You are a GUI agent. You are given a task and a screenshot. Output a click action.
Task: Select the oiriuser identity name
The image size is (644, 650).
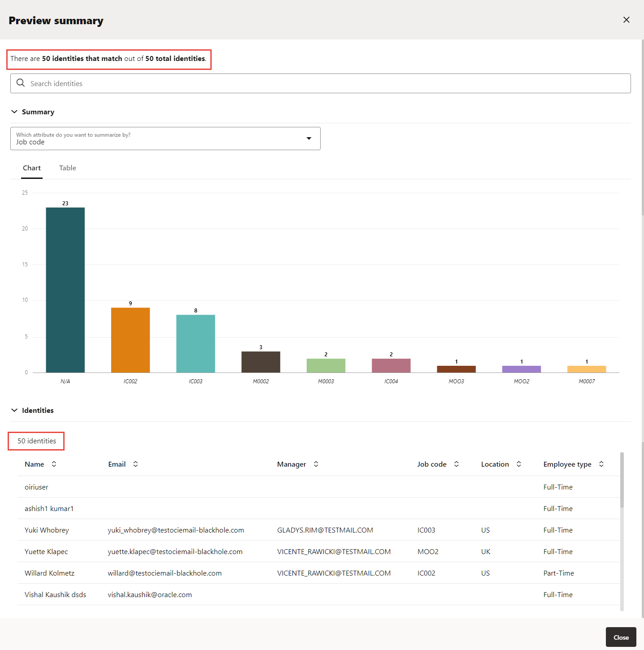click(x=36, y=487)
